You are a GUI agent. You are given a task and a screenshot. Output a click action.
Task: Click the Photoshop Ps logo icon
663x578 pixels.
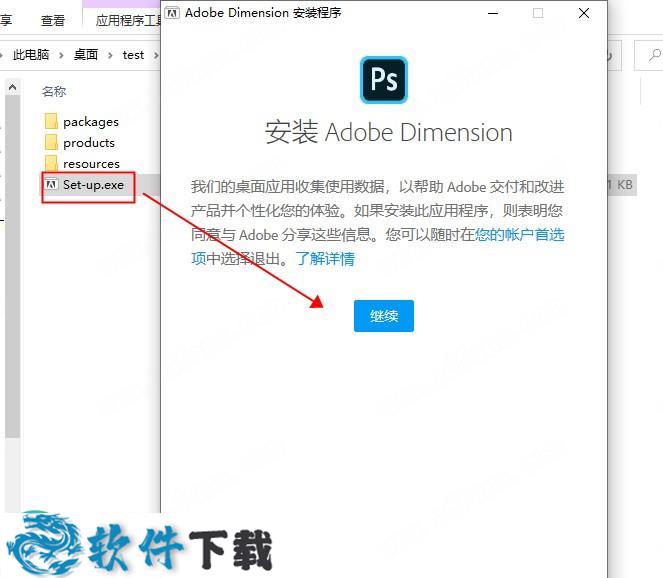(x=384, y=80)
